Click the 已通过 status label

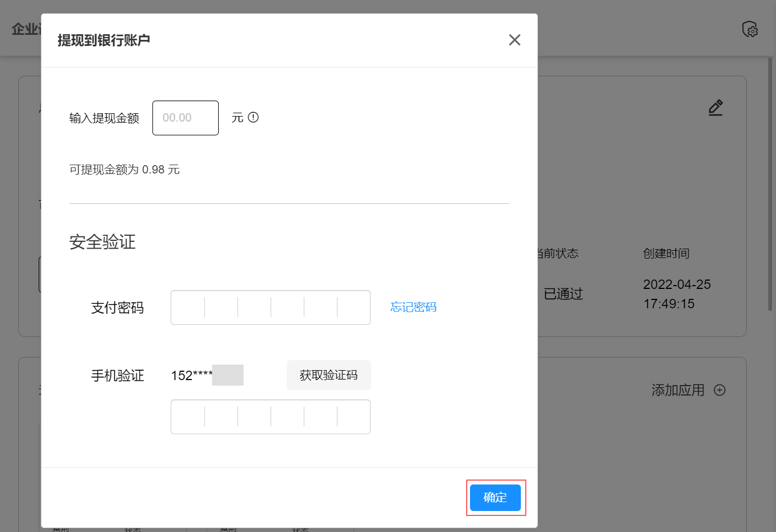562,294
